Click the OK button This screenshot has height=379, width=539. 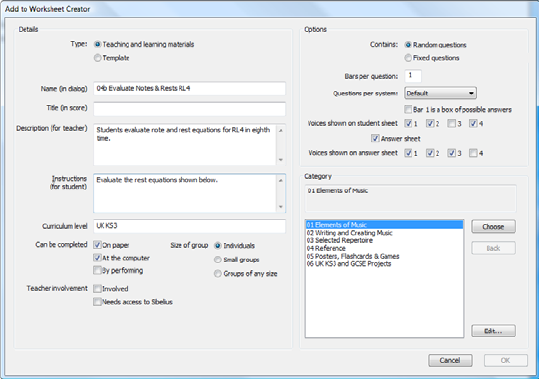506,360
